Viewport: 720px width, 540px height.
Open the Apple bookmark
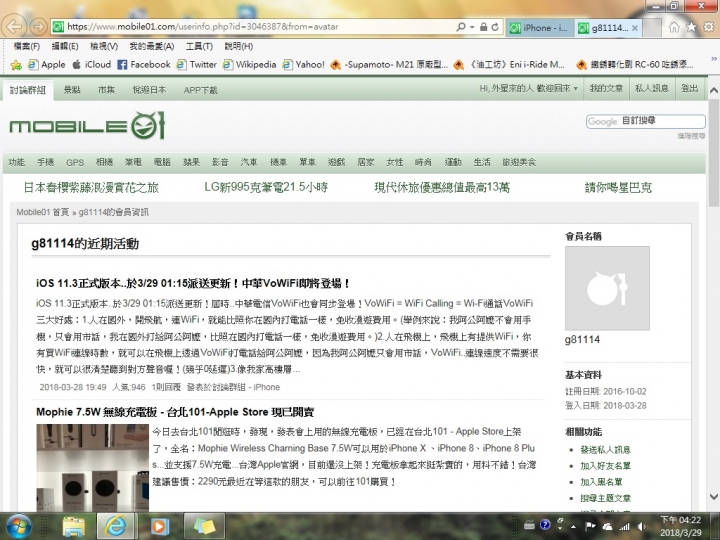click(47, 65)
